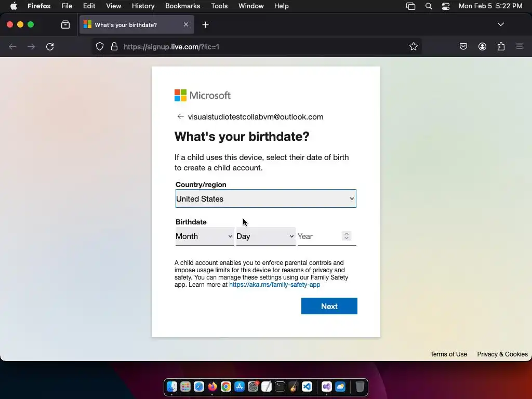
Task: Click the back arrow beside the email address
Action: tap(180, 117)
